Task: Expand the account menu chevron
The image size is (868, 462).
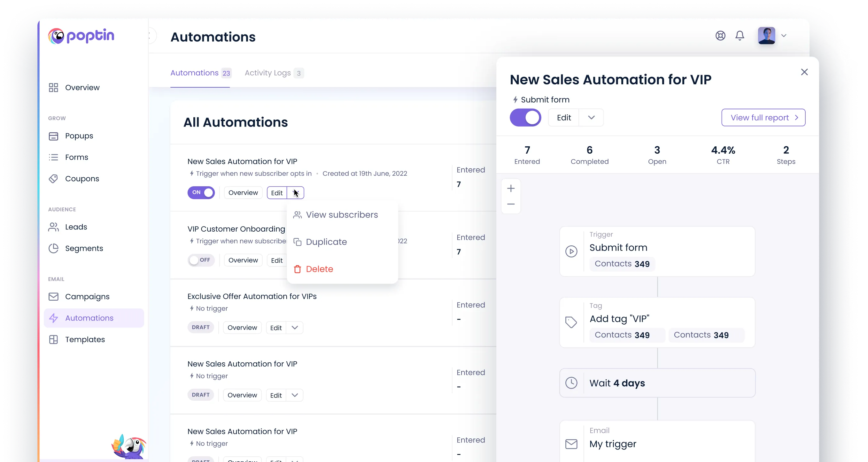Action: point(784,36)
